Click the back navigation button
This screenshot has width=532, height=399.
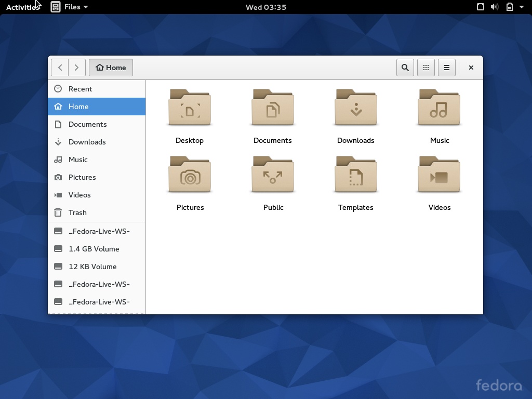(59, 68)
